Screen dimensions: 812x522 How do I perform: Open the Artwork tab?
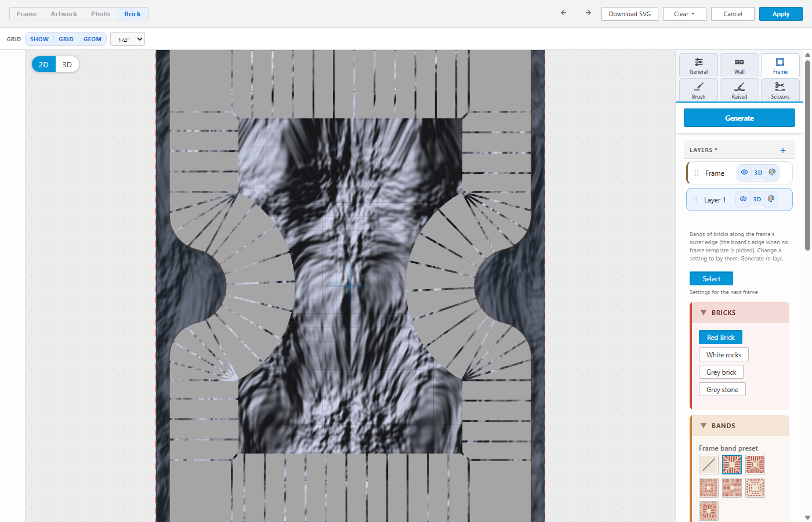64,14
